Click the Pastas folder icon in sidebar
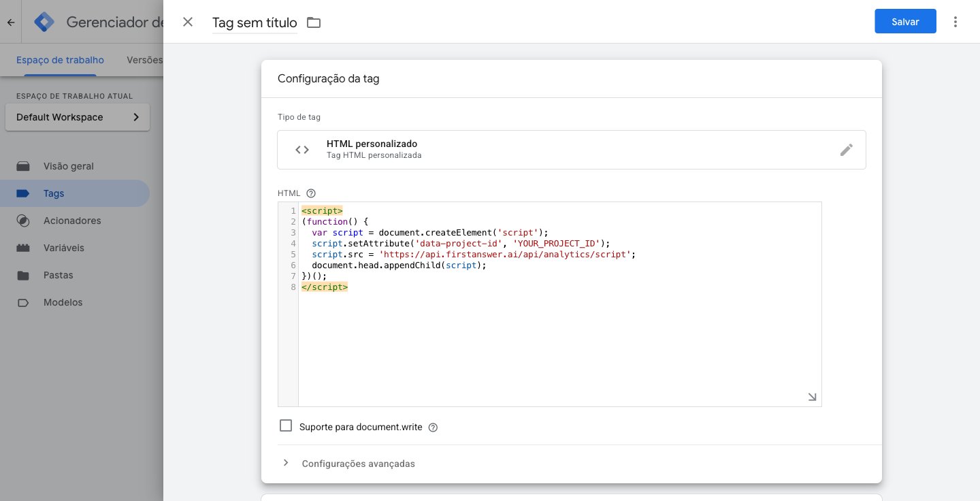Viewport: 980px width, 501px height. (23, 275)
